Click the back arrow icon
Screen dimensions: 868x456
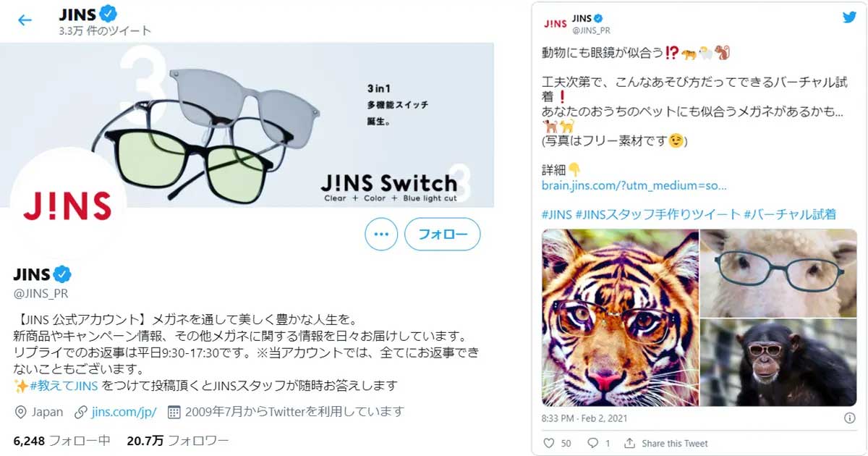[x=25, y=20]
